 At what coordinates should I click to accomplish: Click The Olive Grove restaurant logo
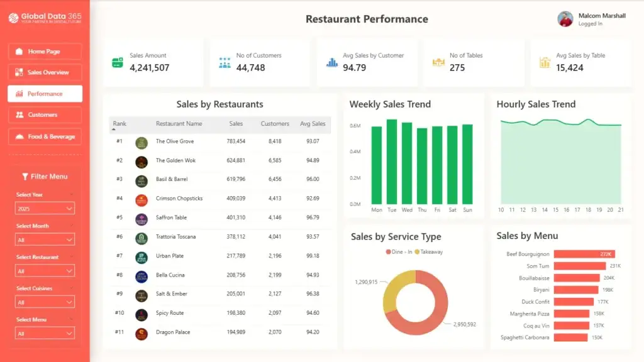point(142,142)
